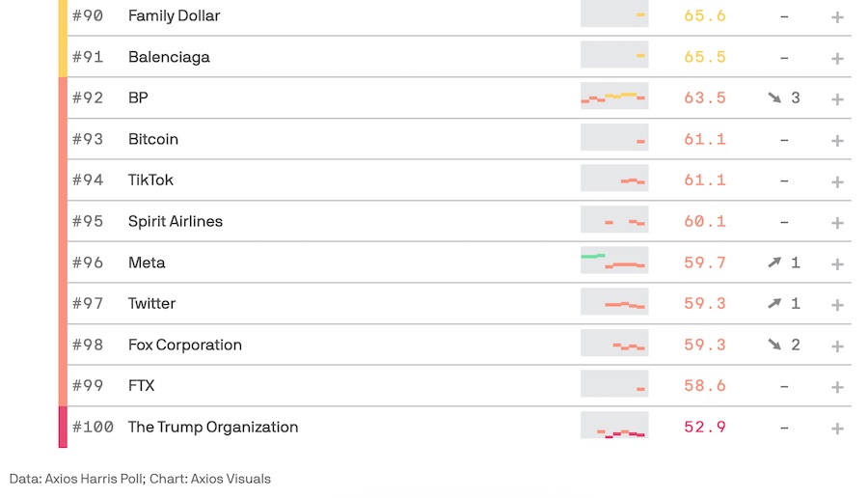Click the Meta trend sparkline chart
Screen dimensions: 868x498
(x=614, y=262)
